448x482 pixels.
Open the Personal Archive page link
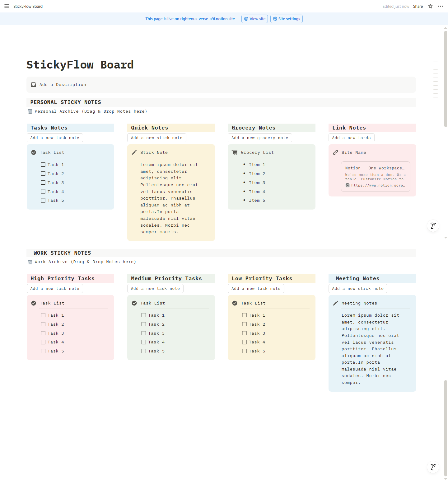(91, 111)
